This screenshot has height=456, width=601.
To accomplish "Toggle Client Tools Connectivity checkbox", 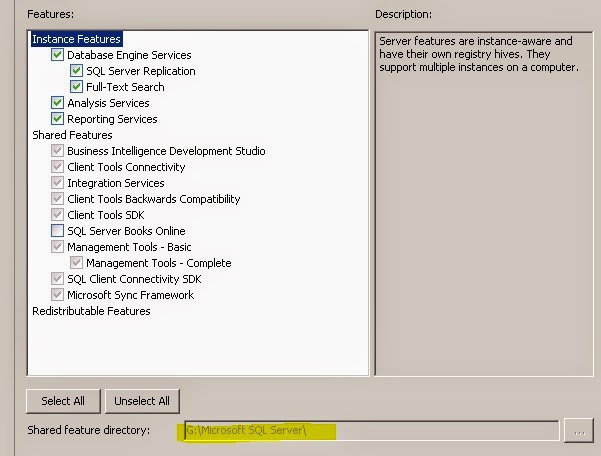I will (57, 167).
